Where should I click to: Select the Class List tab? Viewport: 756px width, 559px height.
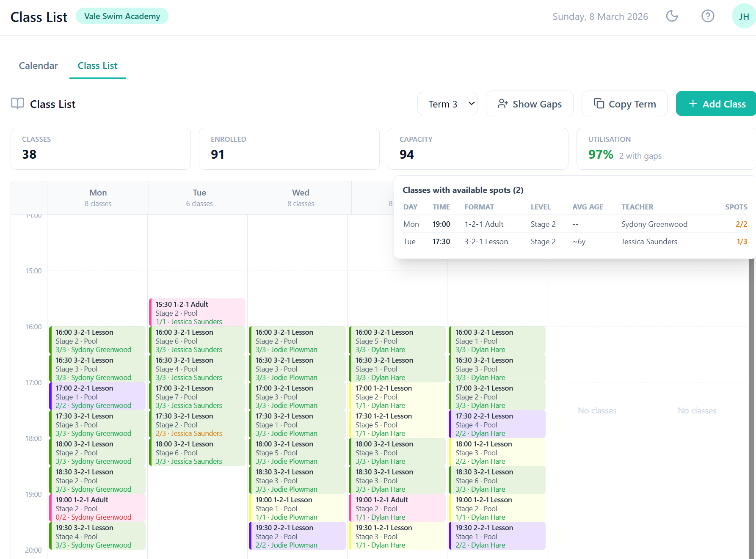click(97, 66)
